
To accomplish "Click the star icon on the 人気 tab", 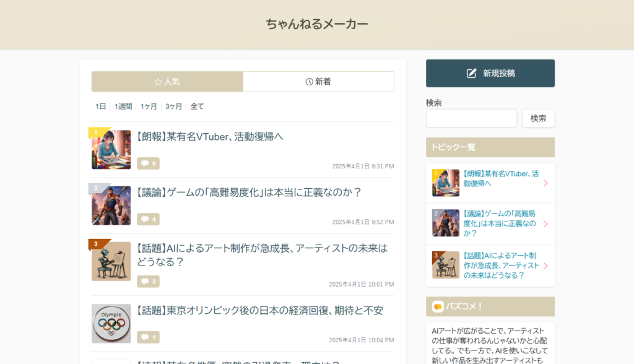I will (x=158, y=82).
